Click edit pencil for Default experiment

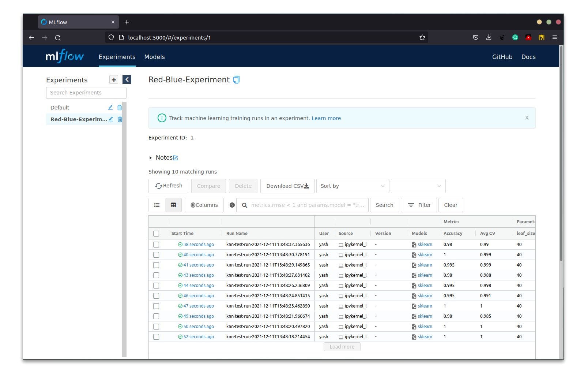[x=110, y=108]
